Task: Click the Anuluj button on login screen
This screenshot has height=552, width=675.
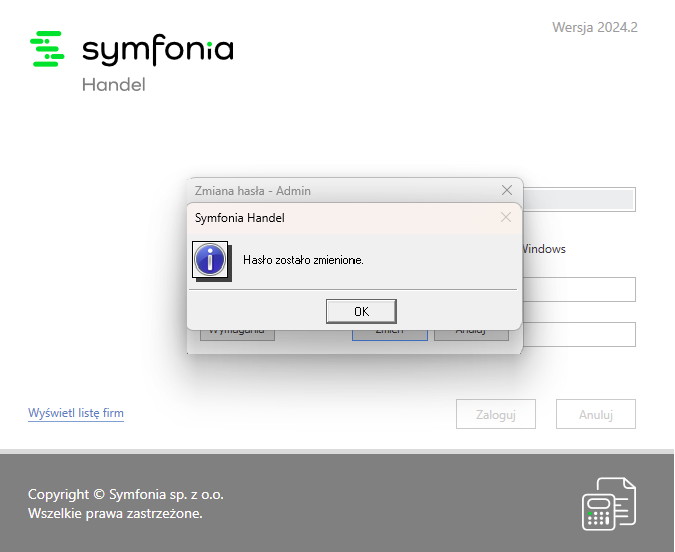Action: tap(596, 414)
